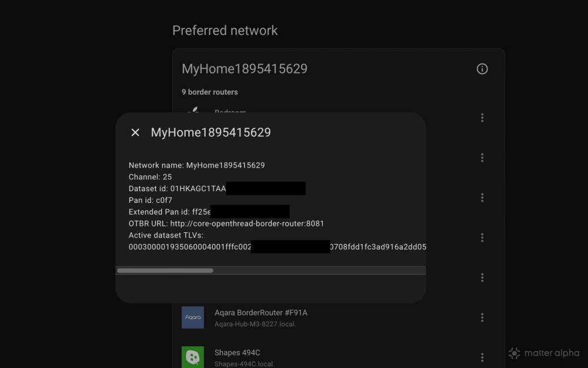Click the Pan id c0f7 line
The height and width of the screenshot is (368, 588).
click(150, 200)
